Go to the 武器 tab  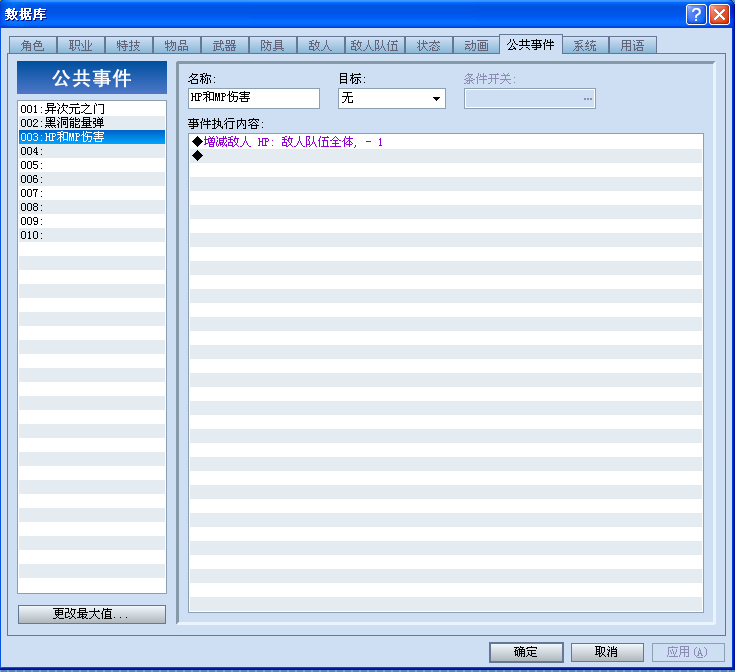(225, 45)
